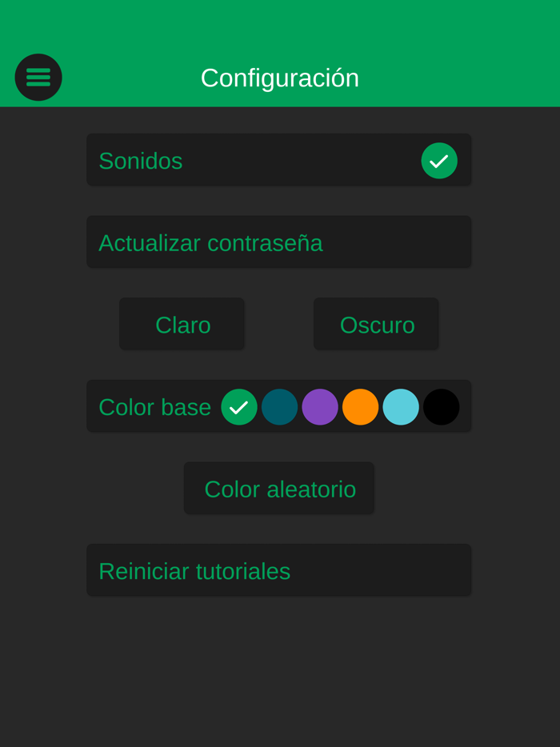Click the Configuración header title
This screenshot has width=560, height=747.
(x=280, y=78)
